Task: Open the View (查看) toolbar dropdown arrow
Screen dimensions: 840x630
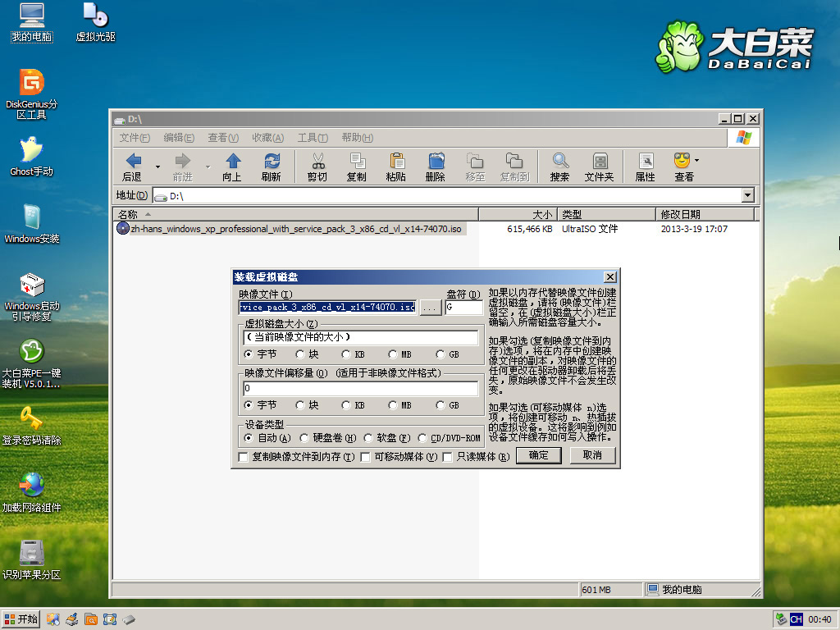Action: pos(697,161)
